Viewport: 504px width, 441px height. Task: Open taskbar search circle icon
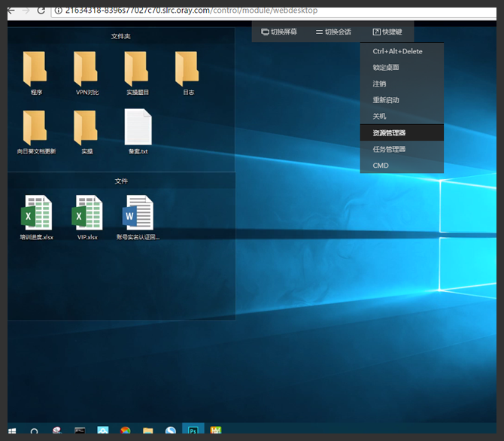[x=34, y=430]
